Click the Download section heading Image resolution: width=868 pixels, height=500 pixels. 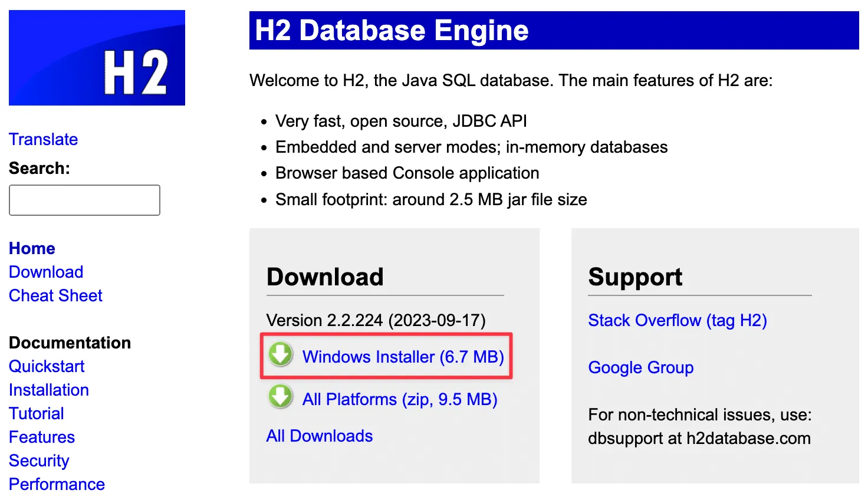(325, 277)
